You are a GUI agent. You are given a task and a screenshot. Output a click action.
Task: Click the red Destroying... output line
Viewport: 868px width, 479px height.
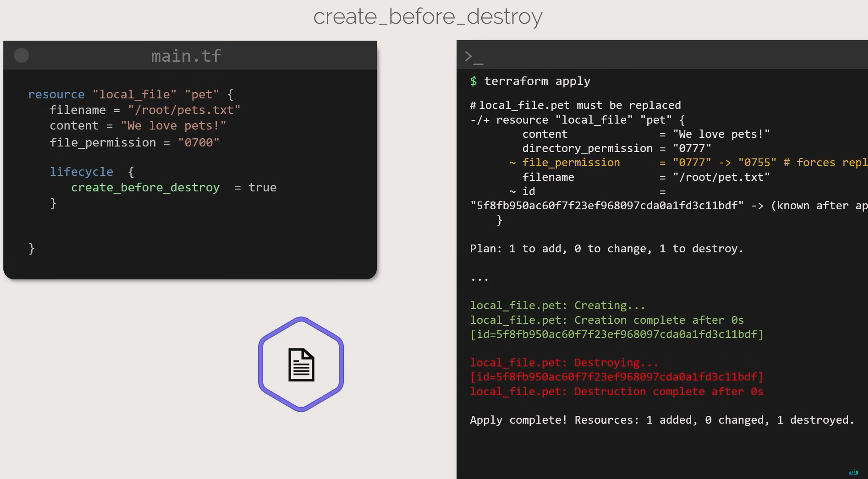[564, 363]
